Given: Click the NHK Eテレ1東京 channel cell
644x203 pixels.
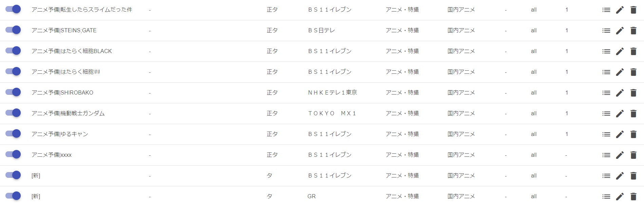Looking at the screenshot, I should point(332,92).
